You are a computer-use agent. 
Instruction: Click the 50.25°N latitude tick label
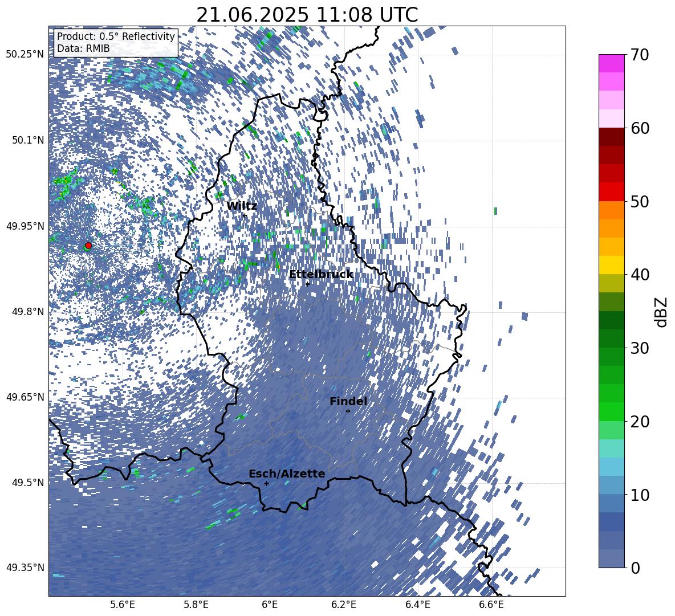click(25, 55)
